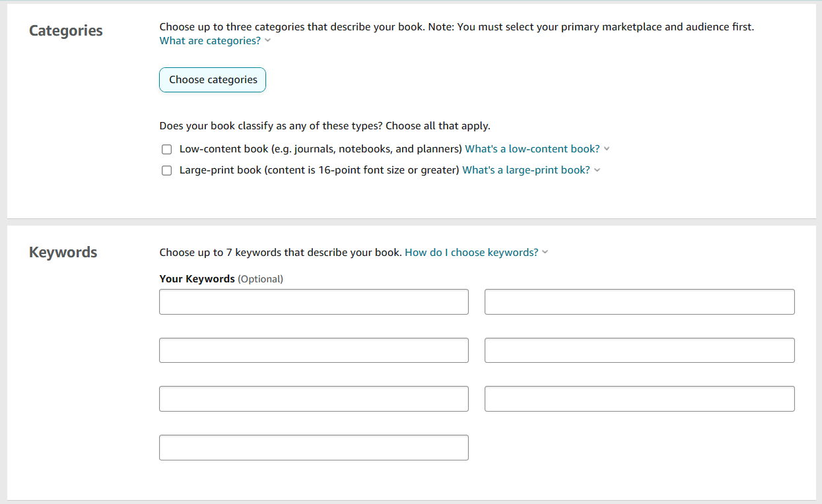The width and height of the screenshot is (822, 504).
Task: Open 'What's a large-print book?' link
Action: point(526,170)
